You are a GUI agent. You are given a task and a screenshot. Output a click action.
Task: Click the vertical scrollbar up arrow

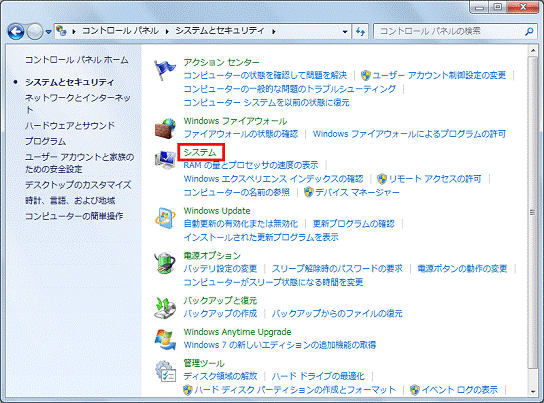click(533, 51)
